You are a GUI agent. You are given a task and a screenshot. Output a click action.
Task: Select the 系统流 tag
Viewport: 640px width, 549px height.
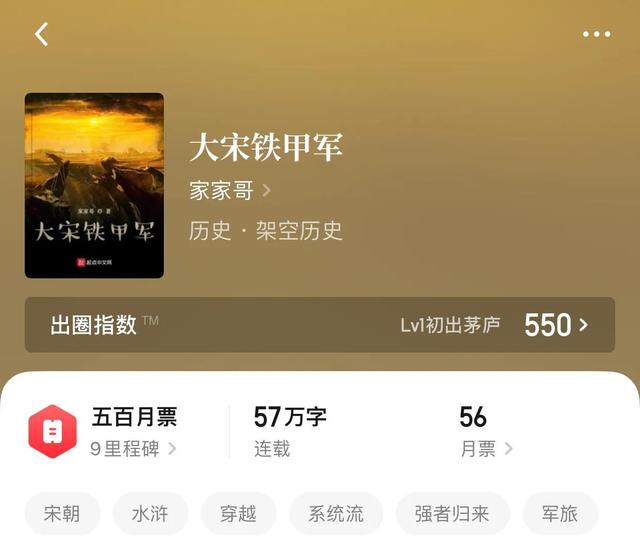336,513
